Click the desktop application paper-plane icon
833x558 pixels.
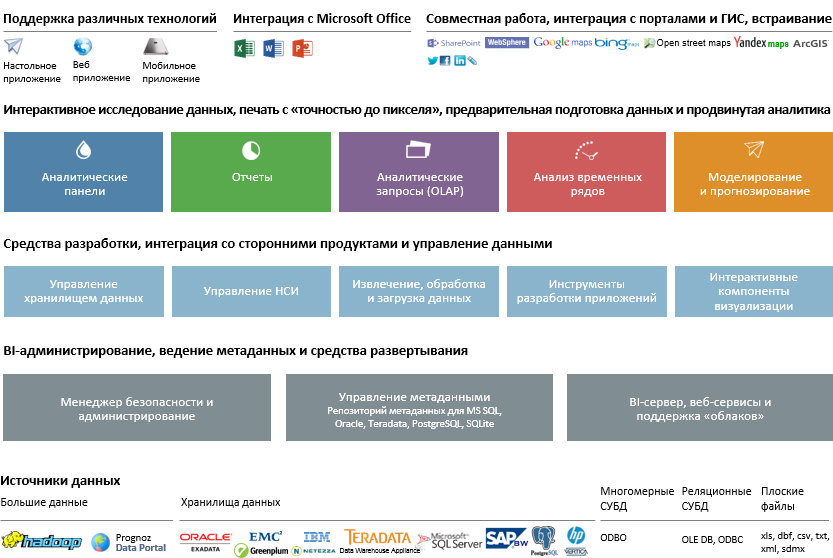(13, 46)
